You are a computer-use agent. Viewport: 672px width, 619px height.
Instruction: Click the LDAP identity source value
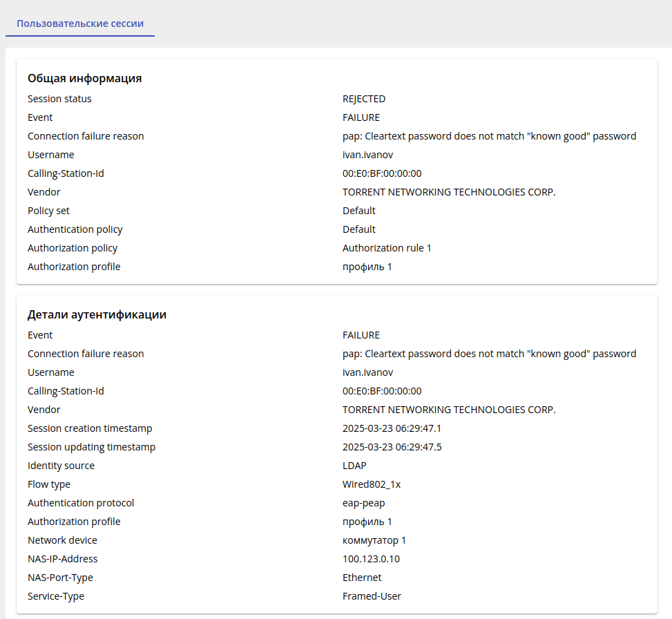point(354,466)
